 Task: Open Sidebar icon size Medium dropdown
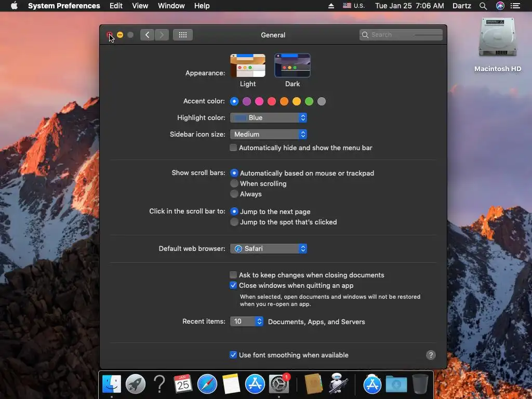click(x=269, y=135)
